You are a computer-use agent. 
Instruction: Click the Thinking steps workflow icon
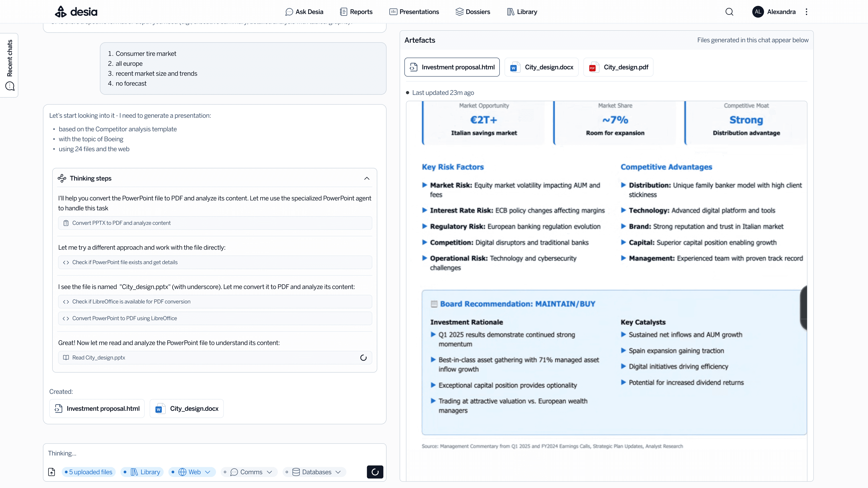pos(62,178)
